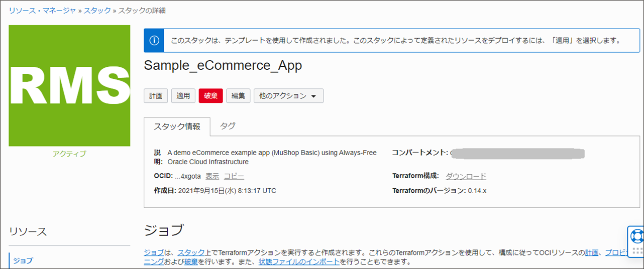The height and width of the screenshot is (269, 644).
Task: Select the スタック情報 tab
Action: [177, 126]
